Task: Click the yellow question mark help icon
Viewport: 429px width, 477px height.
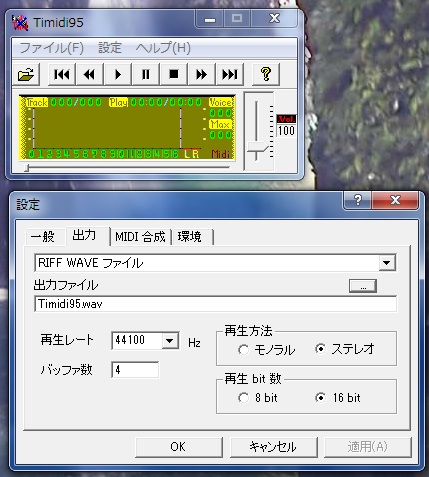Action: coord(266,74)
